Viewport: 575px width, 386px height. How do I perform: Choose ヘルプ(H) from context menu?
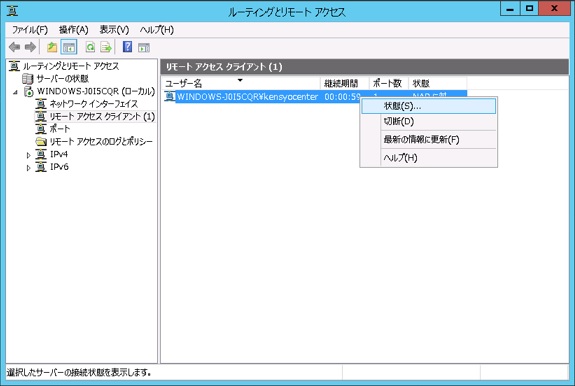tap(428, 158)
